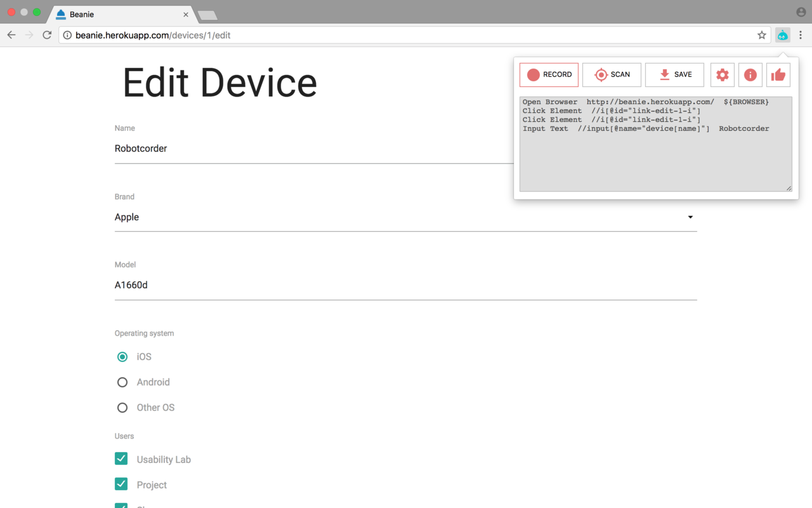
Task: Click the Operating system label
Action: tap(144, 333)
